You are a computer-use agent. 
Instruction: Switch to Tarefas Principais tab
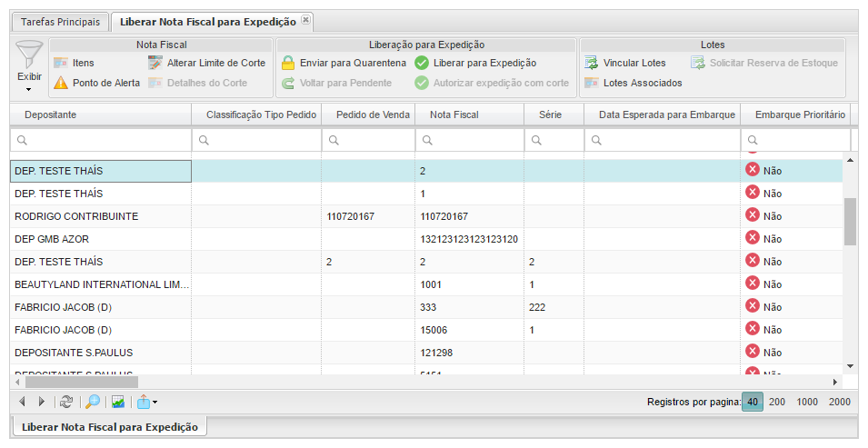pos(60,21)
